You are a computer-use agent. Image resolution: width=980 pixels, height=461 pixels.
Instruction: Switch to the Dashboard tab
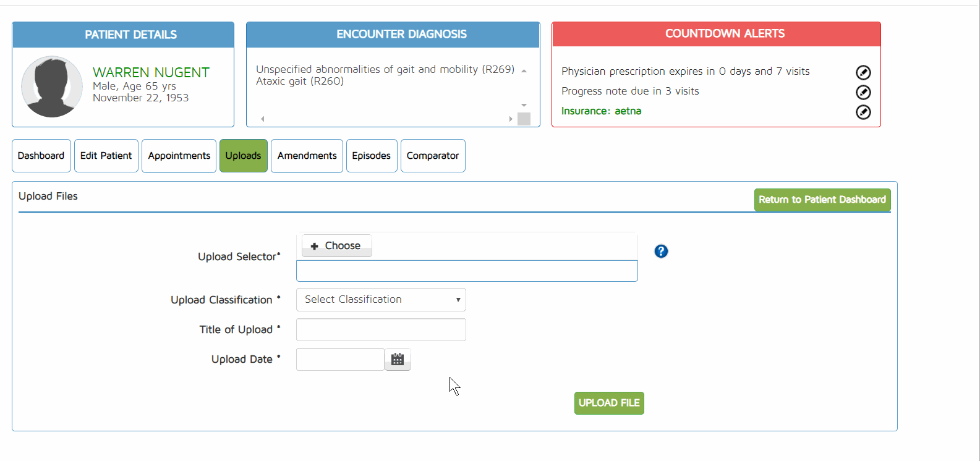[x=41, y=156]
